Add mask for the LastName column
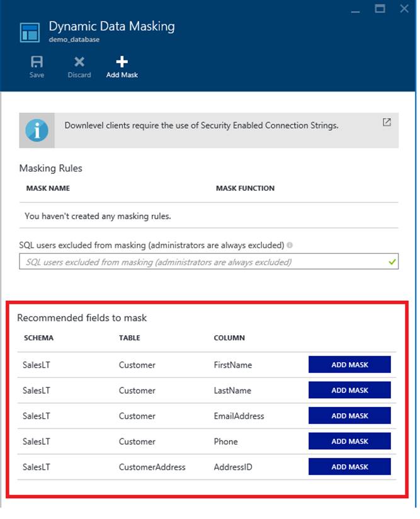420x519 pixels. tap(349, 391)
